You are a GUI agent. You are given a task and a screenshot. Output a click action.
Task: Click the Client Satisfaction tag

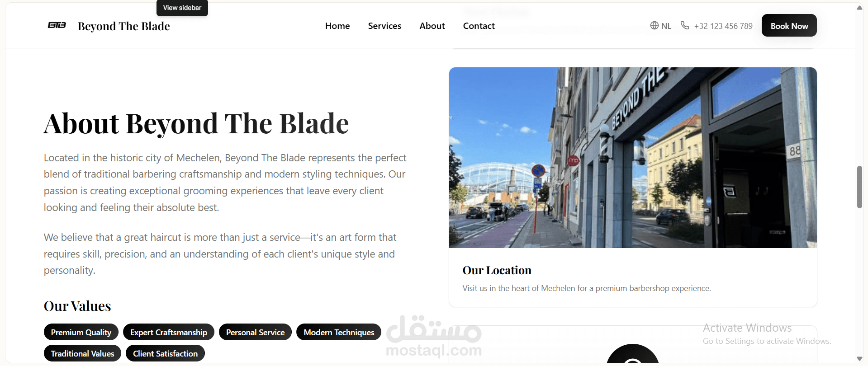point(165,353)
